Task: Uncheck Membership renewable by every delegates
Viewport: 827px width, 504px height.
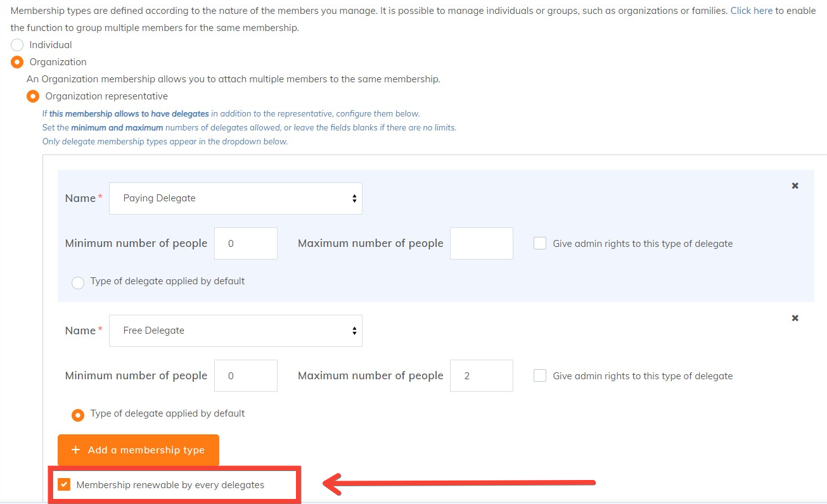Action: pyautogui.click(x=64, y=485)
